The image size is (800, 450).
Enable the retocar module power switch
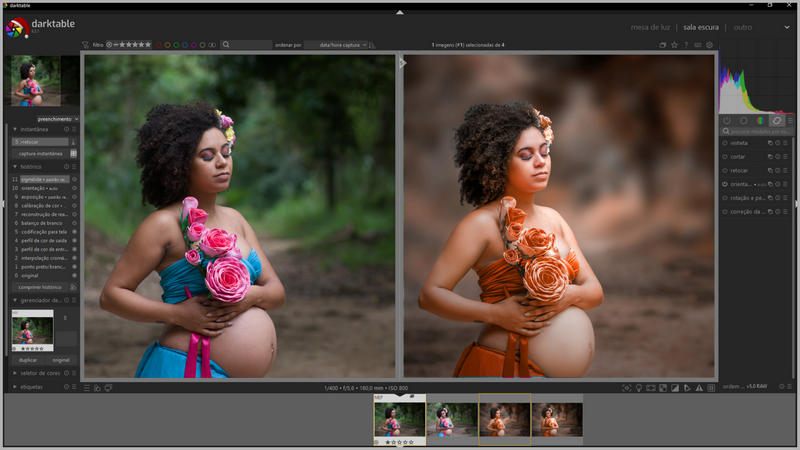(725, 171)
